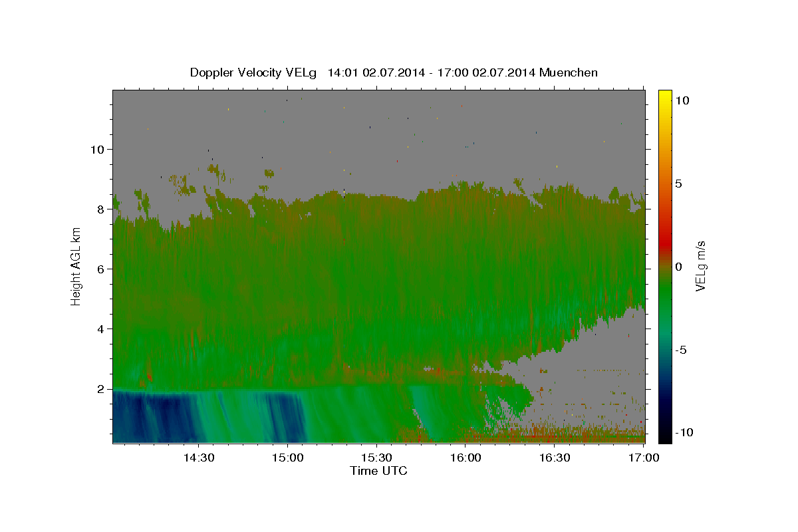Click the 'Height AGL km' axis label
Screen dimensions: 798x532
(76, 266)
